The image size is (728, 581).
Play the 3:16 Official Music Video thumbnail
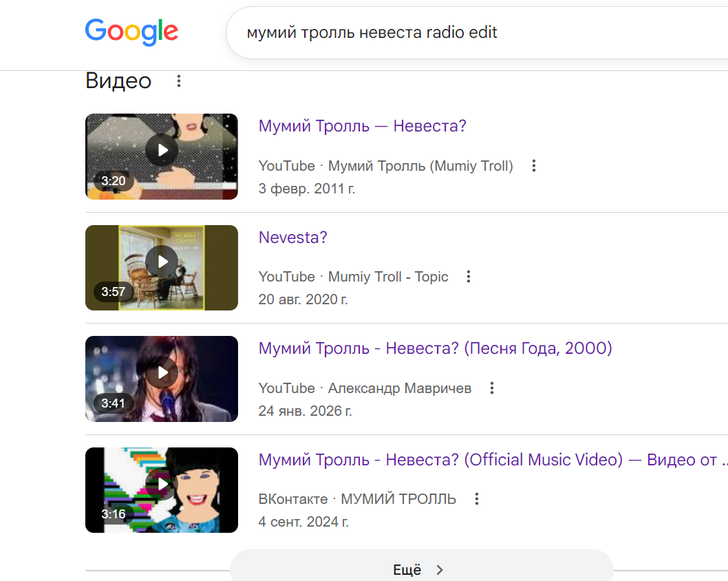tap(162, 490)
